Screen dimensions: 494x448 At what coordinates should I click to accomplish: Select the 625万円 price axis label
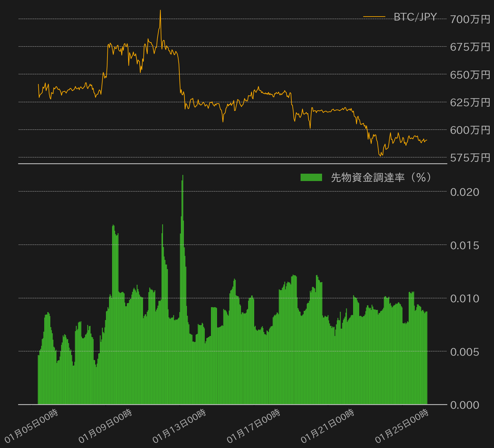[x=470, y=102]
